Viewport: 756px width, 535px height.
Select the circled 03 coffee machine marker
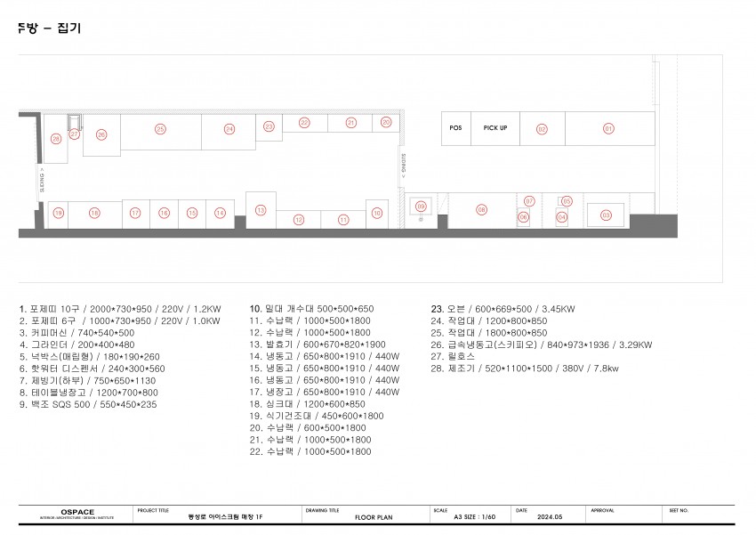tap(606, 215)
